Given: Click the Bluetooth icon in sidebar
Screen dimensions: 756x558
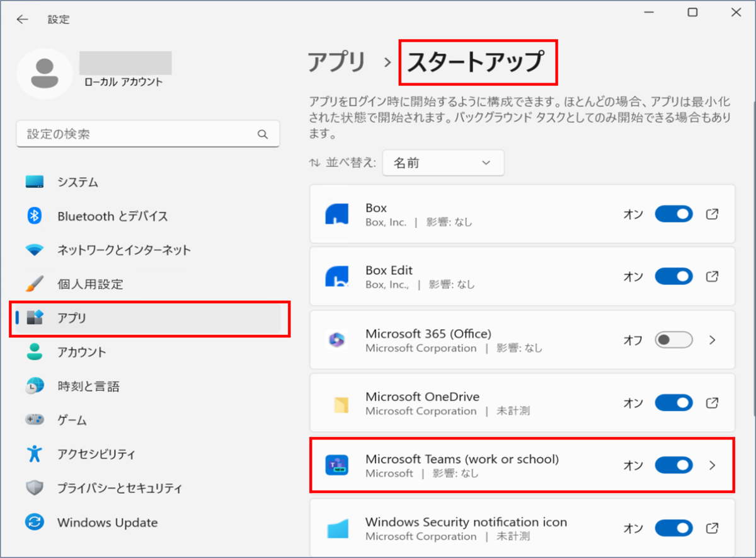Looking at the screenshot, I should click(x=35, y=216).
